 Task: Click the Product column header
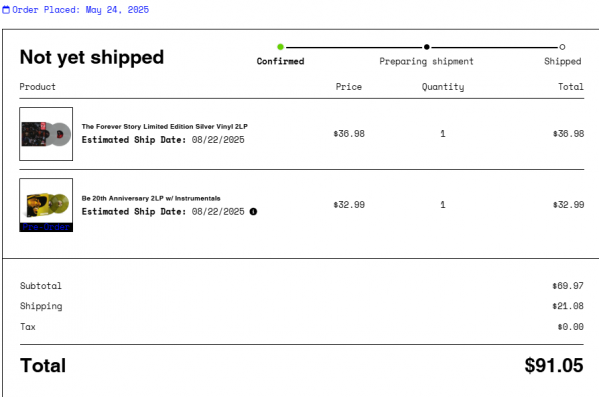tap(37, 87)
